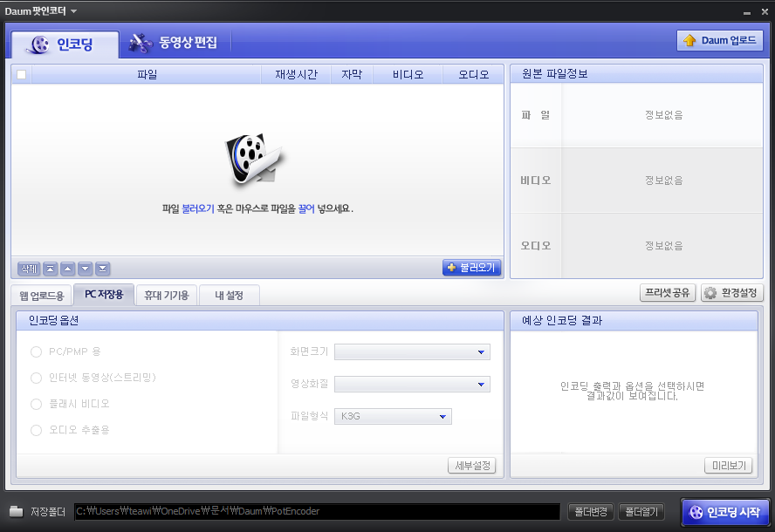Click the 원본 파일정보 panel header
The width and height of the screenshot is (775, 532).
[636, 74]
